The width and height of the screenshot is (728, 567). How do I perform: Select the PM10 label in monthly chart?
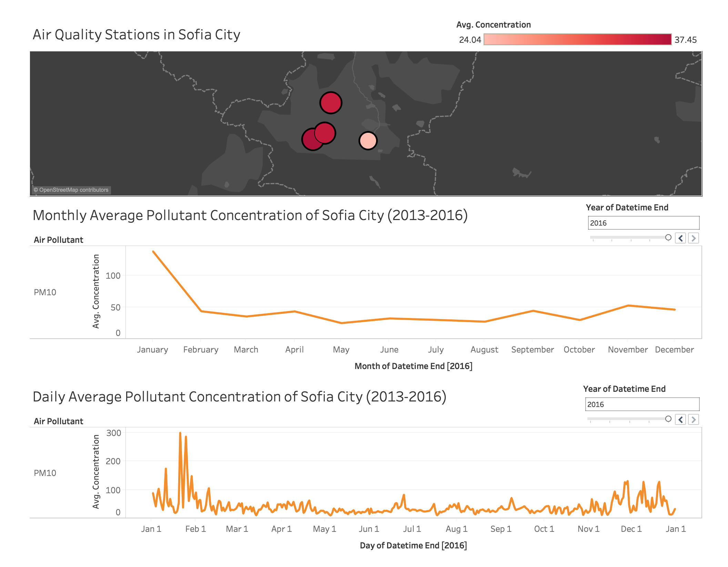45,292
